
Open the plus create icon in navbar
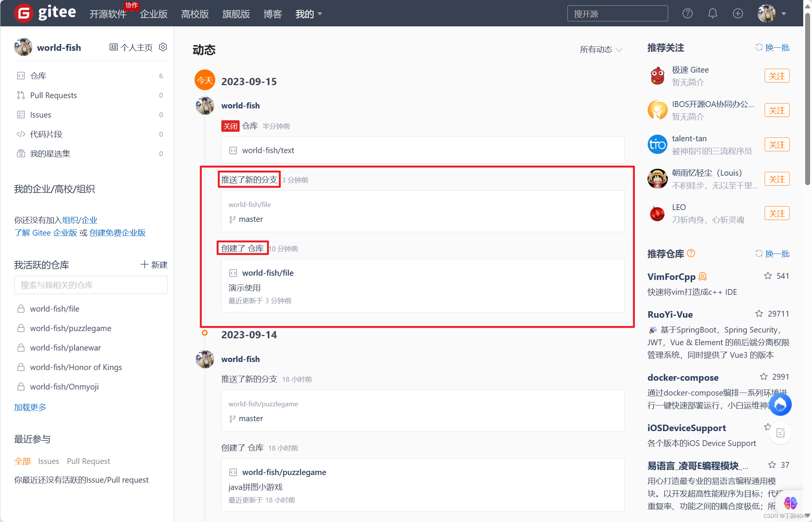pyautogui.click(x=738, y=13)
